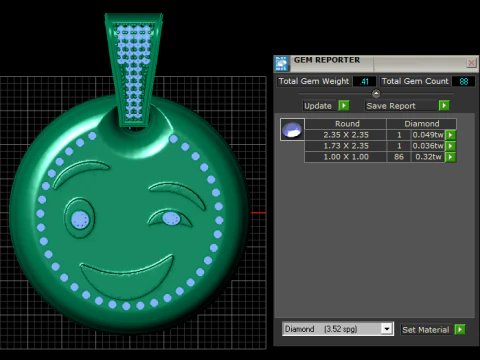Click the GEM REPORTER title bar
This screenshot has width=480, height=360.
click(377, 63)
